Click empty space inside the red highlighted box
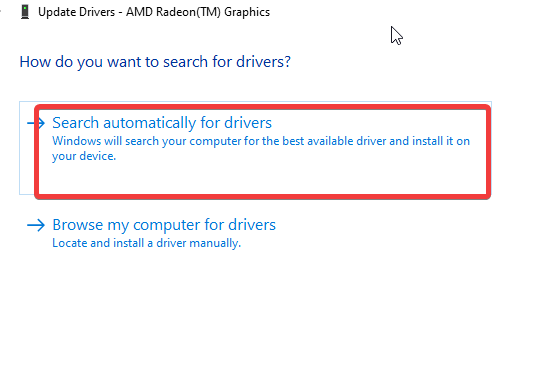 click(x=264, y=178)
